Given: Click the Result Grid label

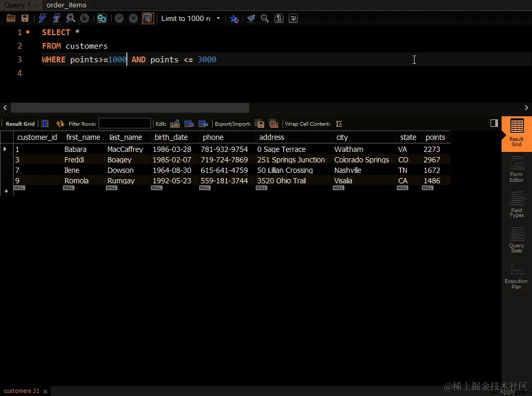Looking at the screenshot, I should 20,124.
